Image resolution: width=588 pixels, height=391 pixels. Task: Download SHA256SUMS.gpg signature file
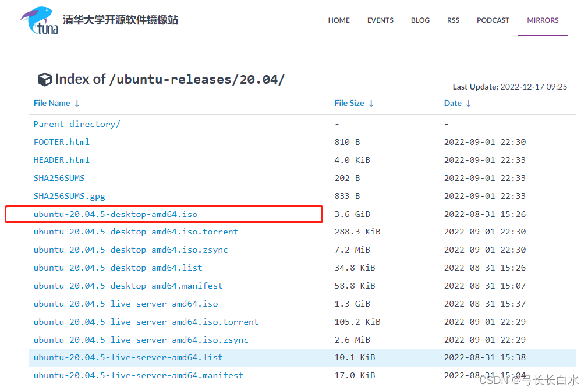coord(69,196)
